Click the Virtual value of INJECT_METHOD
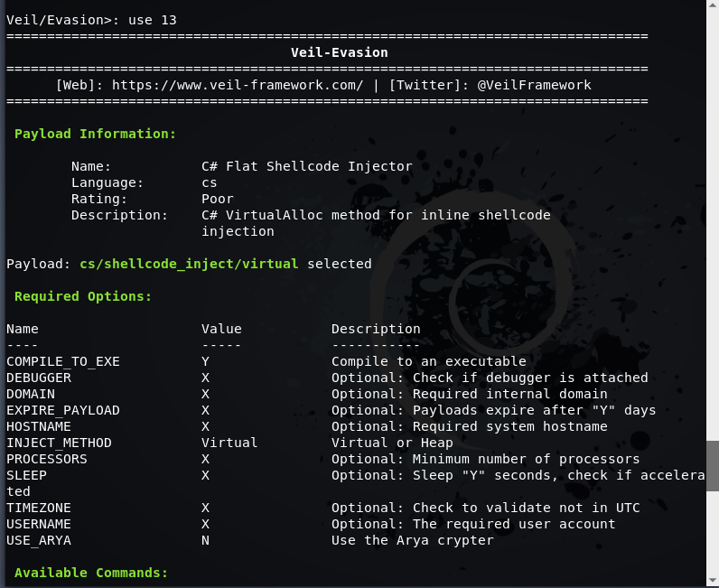Viewport: 719px width, 588px height. click(229, 443)
